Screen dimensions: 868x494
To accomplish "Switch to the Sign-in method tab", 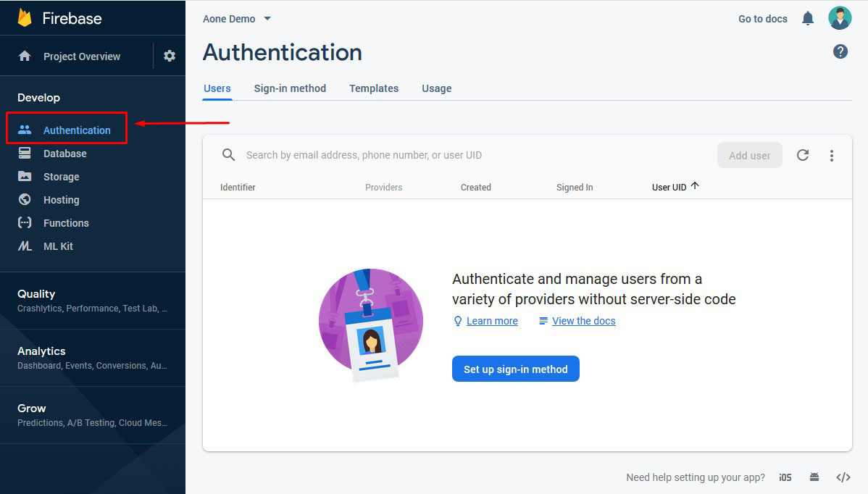I will [290, 88].
